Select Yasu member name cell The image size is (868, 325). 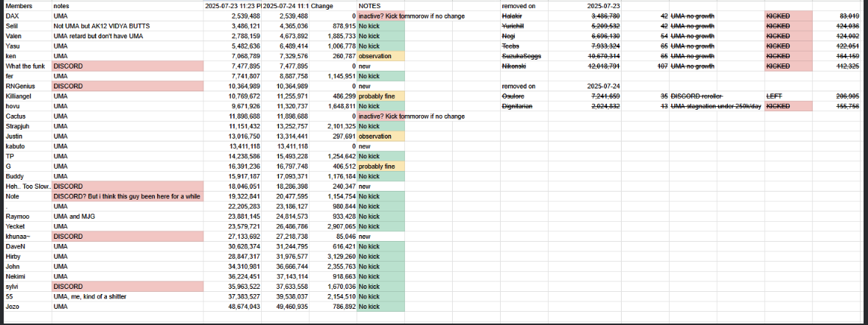(28, 46)
